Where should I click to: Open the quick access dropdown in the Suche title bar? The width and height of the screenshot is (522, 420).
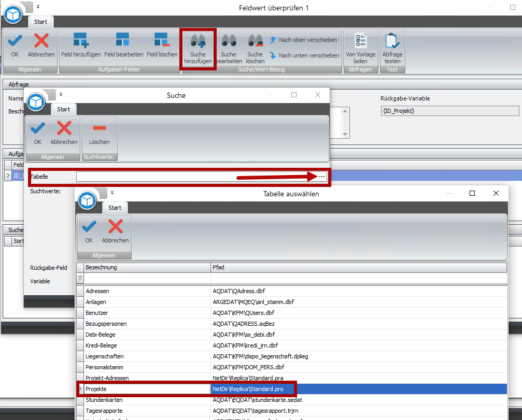[61, 94]
